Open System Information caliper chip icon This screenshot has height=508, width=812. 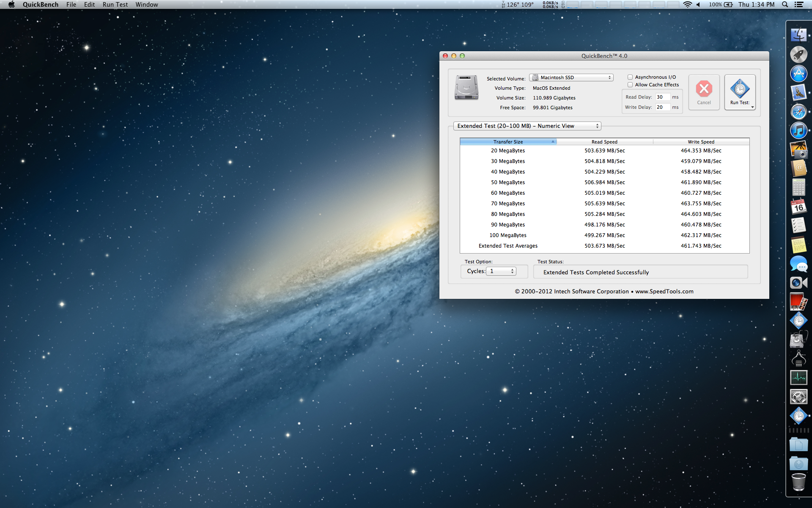[x=798, y=359]
